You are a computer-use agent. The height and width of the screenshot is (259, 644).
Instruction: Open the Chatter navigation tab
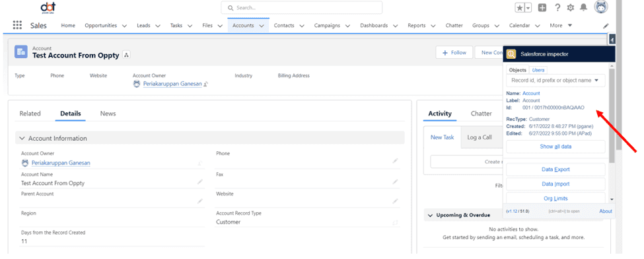pyautogui.click(x=454, y=26)
